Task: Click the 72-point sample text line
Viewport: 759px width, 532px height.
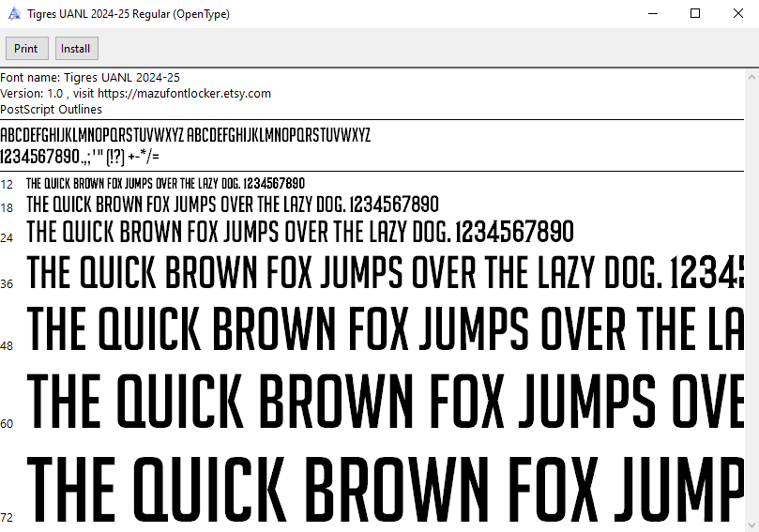Action: coord(375,488)
